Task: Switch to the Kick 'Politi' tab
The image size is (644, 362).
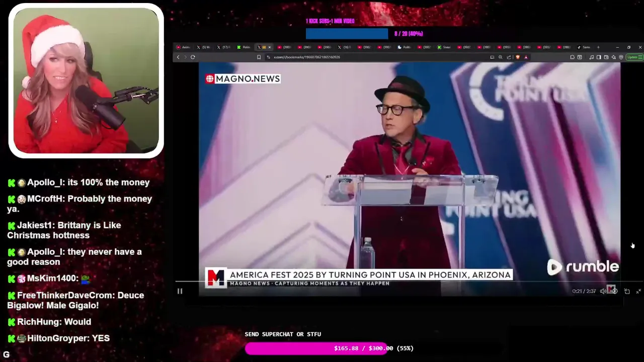Action: tap(244, 47)
